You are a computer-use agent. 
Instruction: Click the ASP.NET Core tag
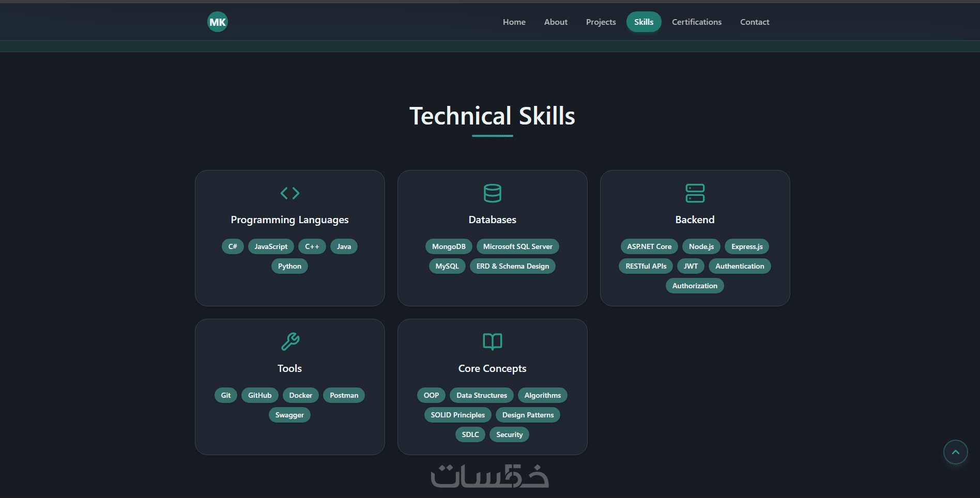pyautogui.click(x=649, y=246)
